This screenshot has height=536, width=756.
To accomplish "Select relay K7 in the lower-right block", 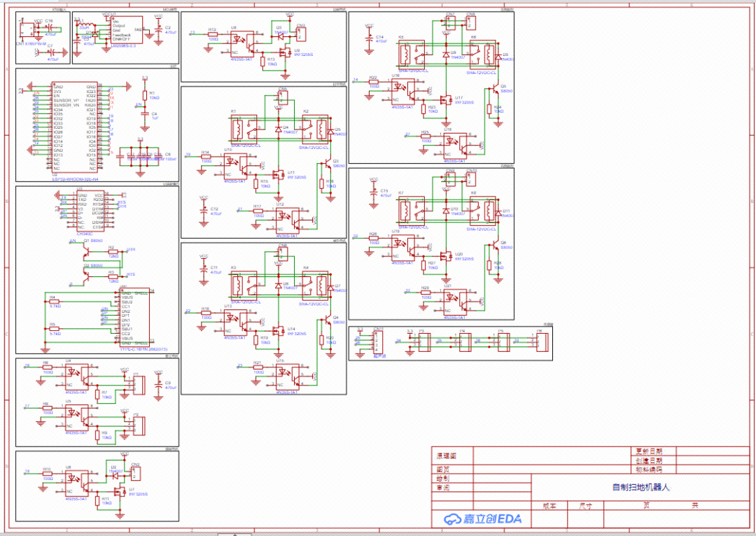I will point(407,209).
